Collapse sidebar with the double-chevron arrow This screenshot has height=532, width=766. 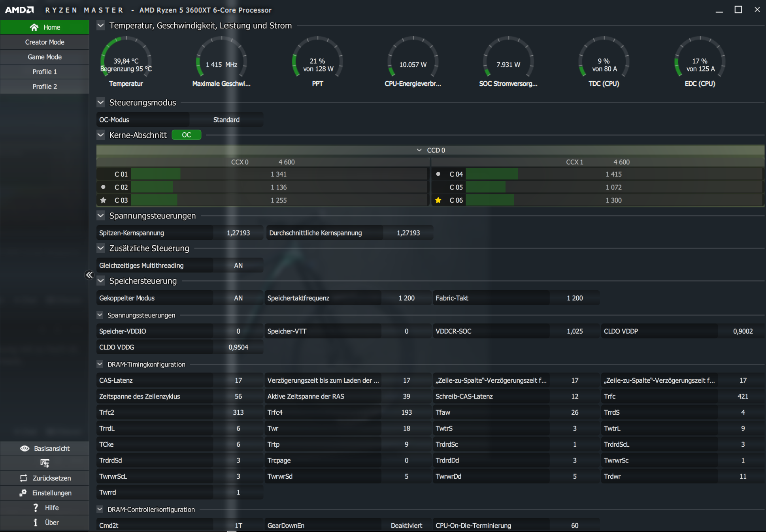[x=89, y=275]
